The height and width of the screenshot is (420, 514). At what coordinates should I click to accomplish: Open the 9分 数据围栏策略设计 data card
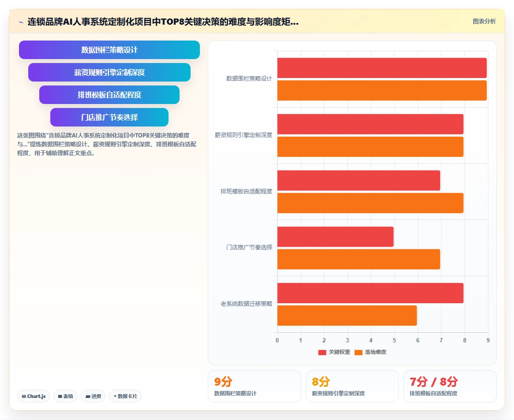click(255, 386)
